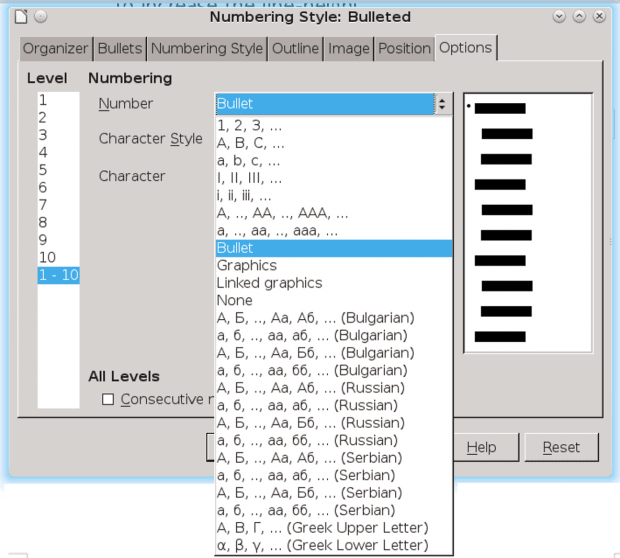Select level 10 in Level list
This screenshot has height=558, width=620.
[x=59, y=257]
